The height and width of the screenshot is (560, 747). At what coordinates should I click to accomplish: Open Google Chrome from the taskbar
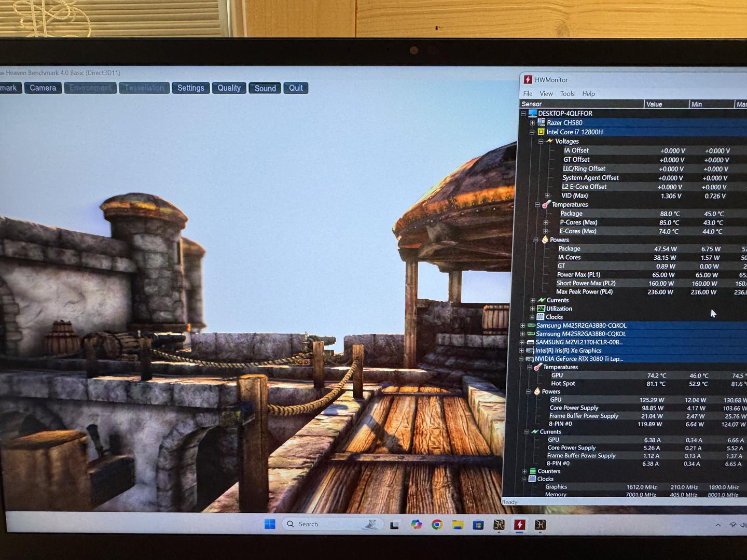click(x=437, y=525)
